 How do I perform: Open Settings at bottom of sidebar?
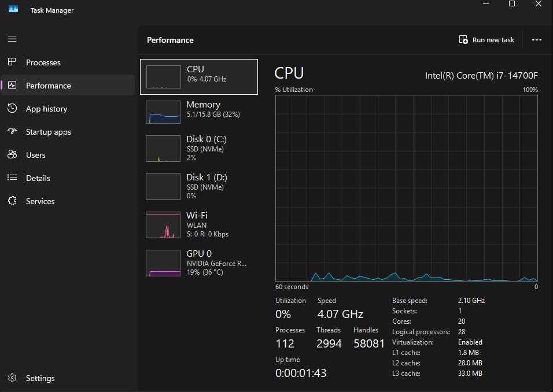click(x=68, y=378)
